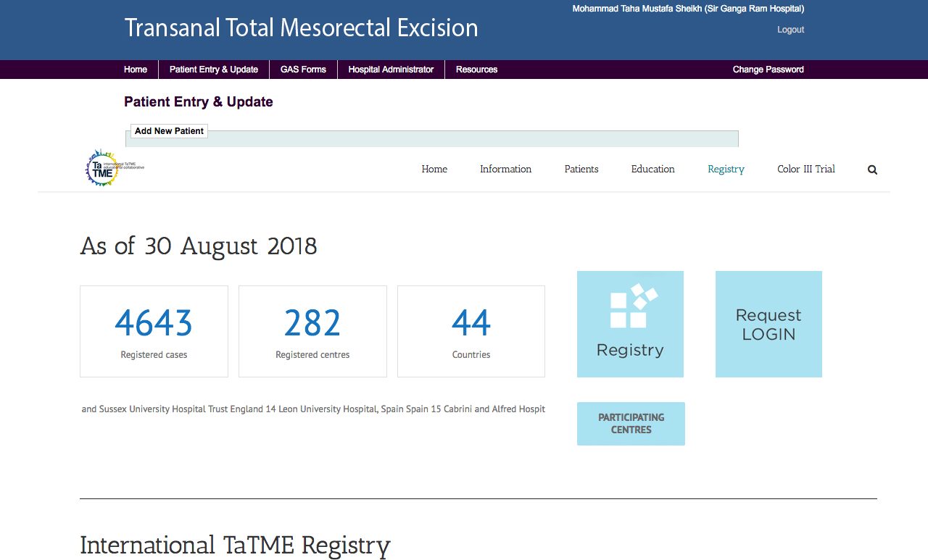Click the Request LOGIN tile
928x560 pixels.
point(768,324)
